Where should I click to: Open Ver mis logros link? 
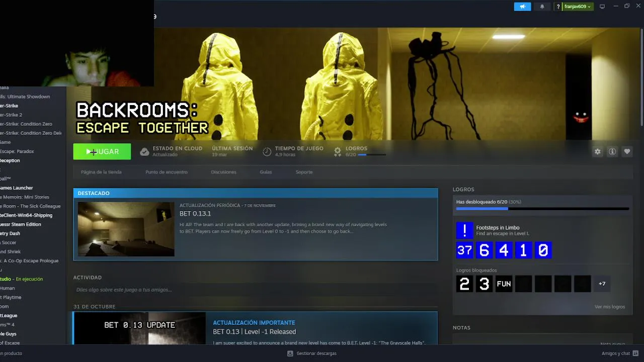point(610,307)
